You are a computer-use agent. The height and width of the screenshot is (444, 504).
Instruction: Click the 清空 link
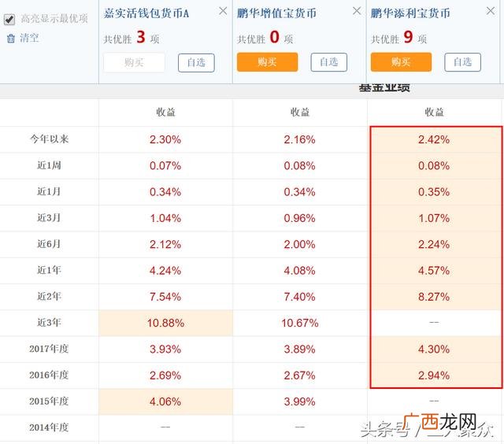[x=29, y=38]
